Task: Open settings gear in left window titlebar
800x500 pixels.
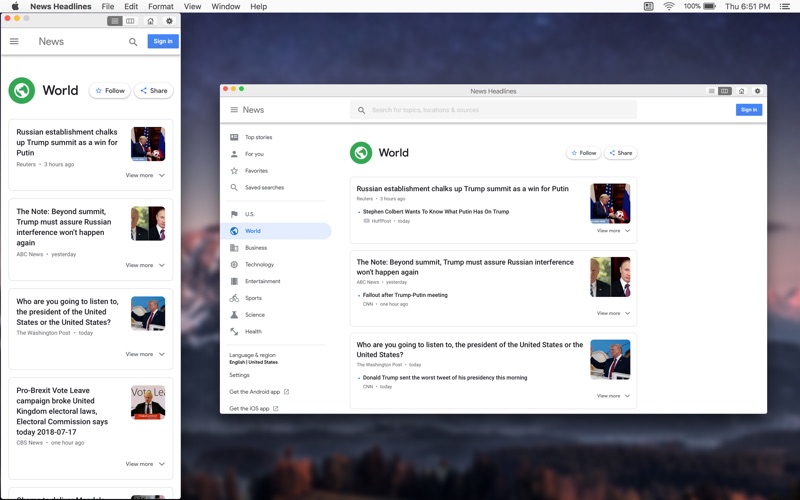Action: point(169,21)
